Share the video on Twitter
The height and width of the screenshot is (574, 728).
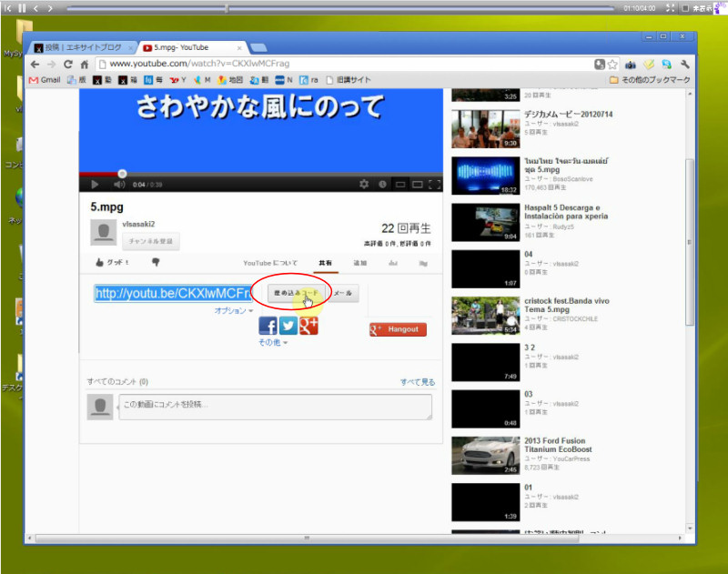coord(288,327)
